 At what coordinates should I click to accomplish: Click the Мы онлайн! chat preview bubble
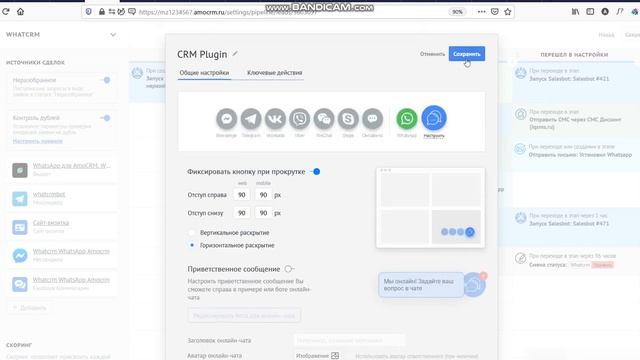pos(420,285)
